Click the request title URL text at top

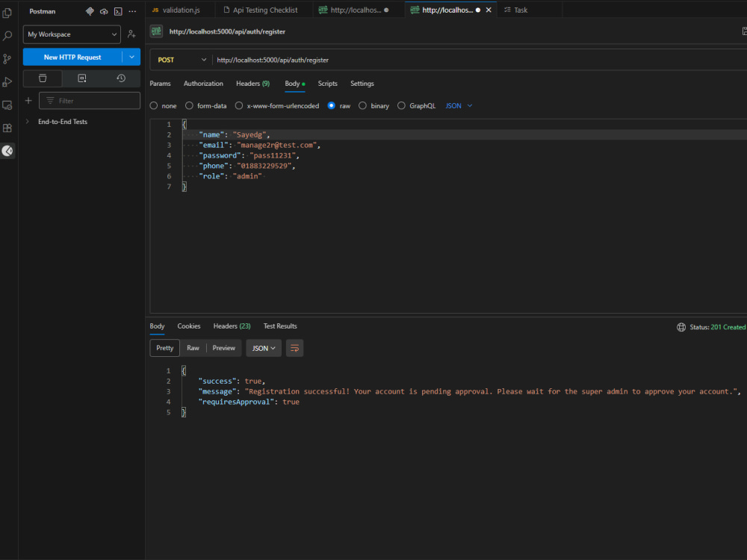227,31
